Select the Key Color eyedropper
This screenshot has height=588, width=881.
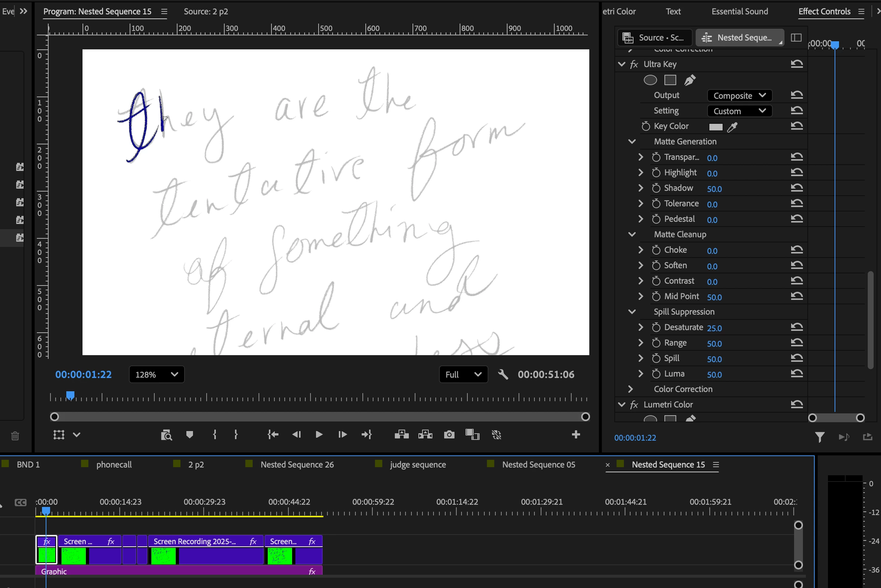pyautogui.click(x=732, y=127)
